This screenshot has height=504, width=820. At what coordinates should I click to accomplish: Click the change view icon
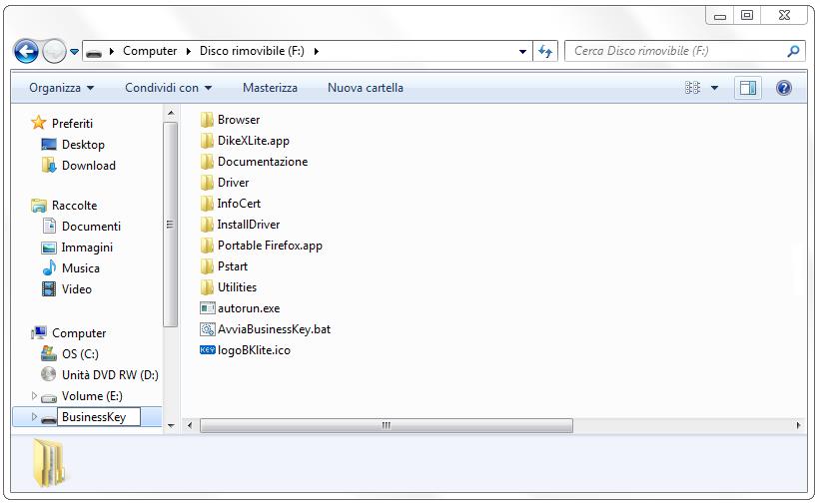693,88
